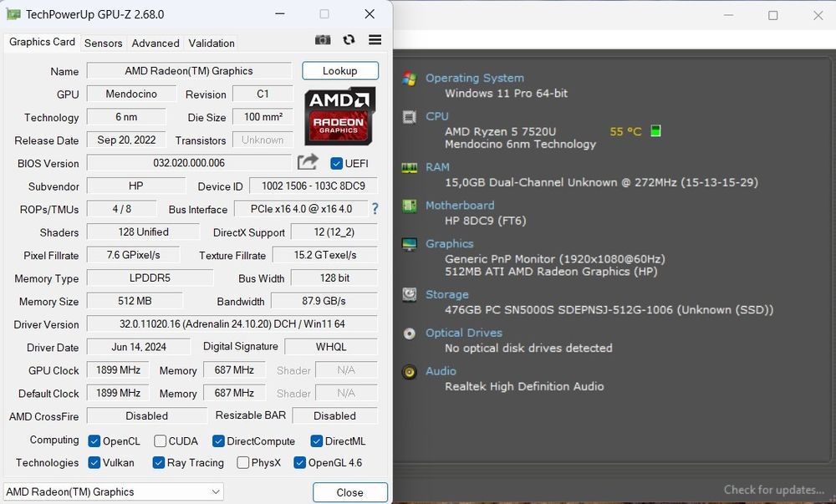Click the Realtek High Definition Audio text
This screenshot has height=504, width=836.
[x=524, y=386]
